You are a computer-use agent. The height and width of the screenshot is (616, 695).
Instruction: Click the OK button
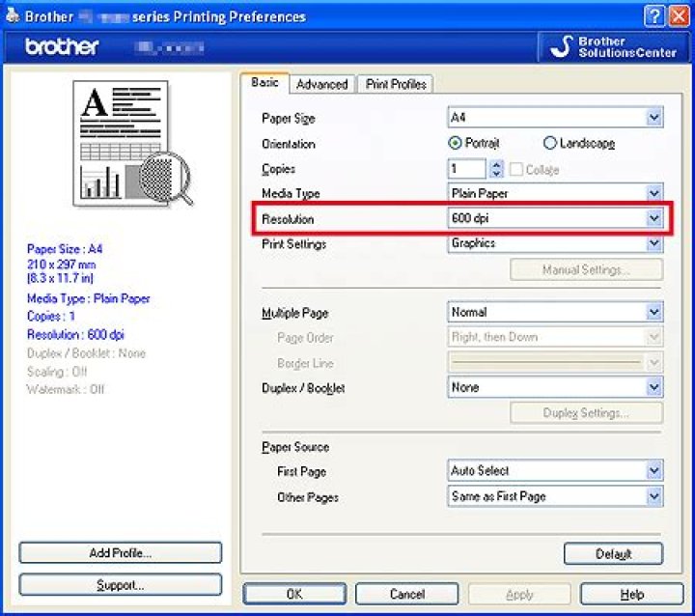[294, 594]
